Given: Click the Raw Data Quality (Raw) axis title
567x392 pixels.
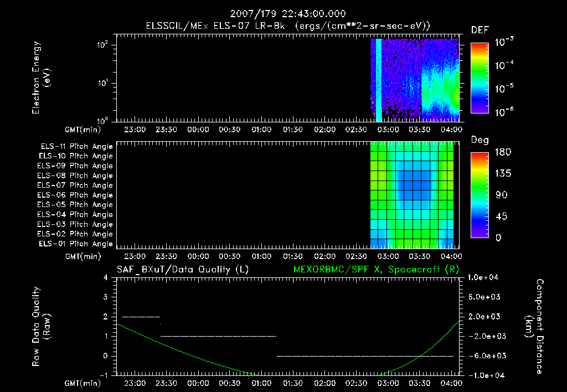Looking at the screenshot, I should tap(41, 327).
